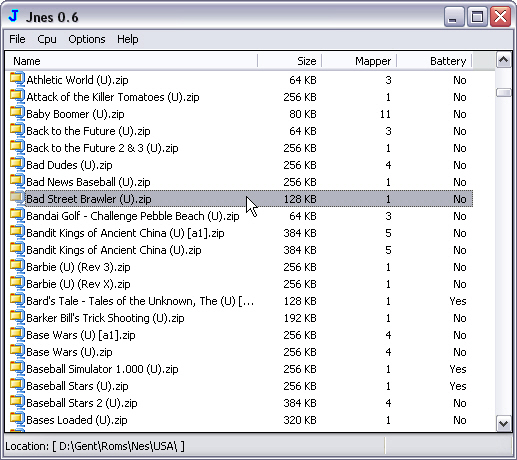Click the zip icon of Bases Loaded (U).zip

coord(17,419)
